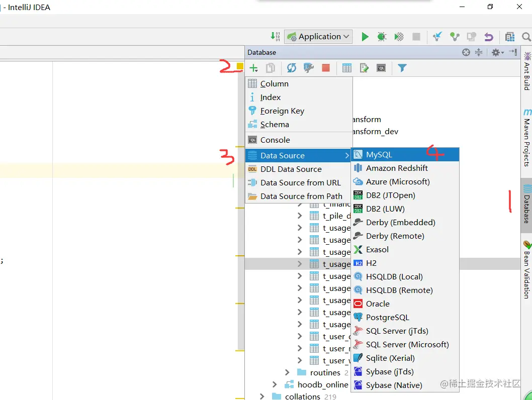
Task: Open table editor icon in Database toolbar
Action: point(347,68)
